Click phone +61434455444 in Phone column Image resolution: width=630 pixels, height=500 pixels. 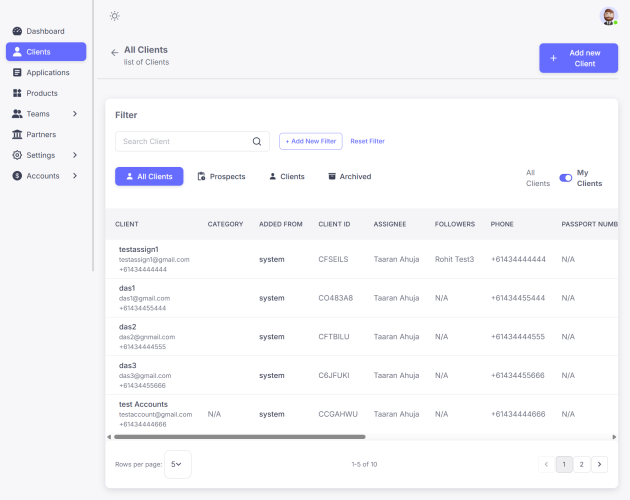[x=518, y=298]
